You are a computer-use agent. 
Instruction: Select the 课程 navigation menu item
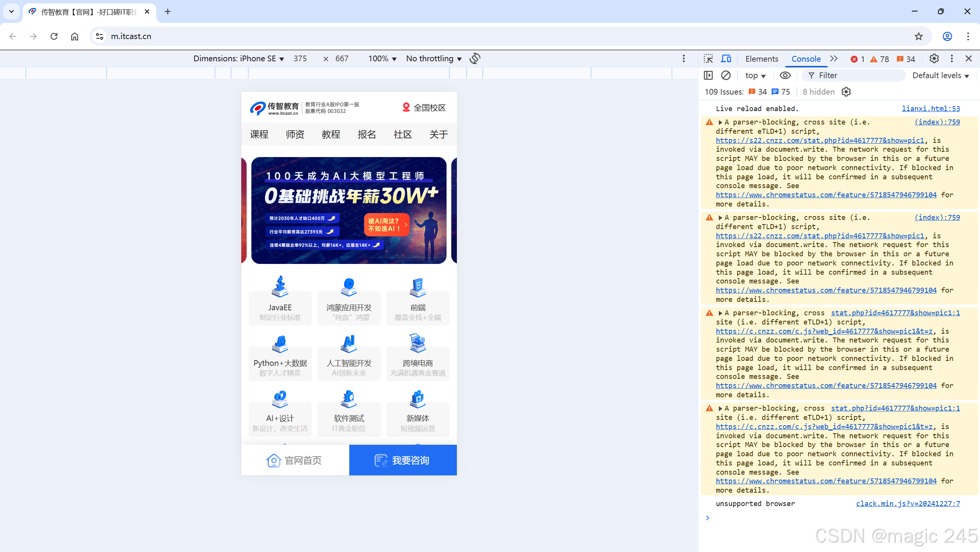[x=259, y=134]
